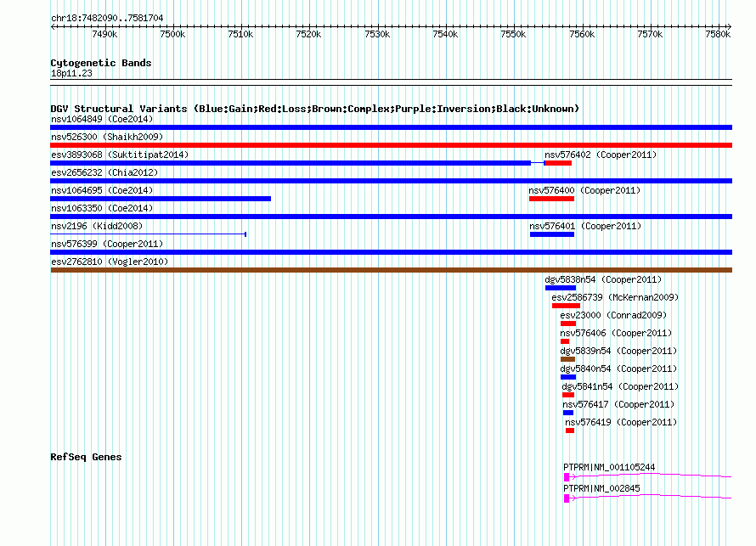Click the nsv1064695 (Coe2014) label

[x=102, y=190]
